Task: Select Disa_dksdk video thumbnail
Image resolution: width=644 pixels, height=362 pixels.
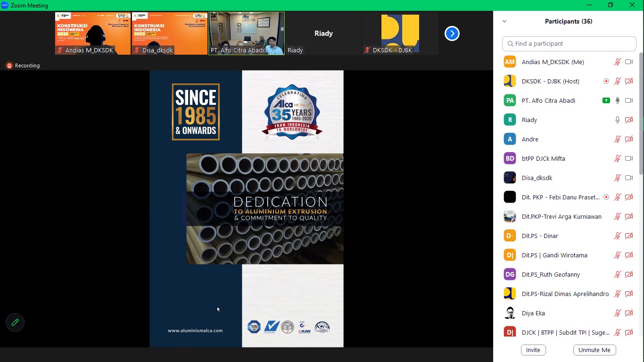Action: (x=170, y=33)
